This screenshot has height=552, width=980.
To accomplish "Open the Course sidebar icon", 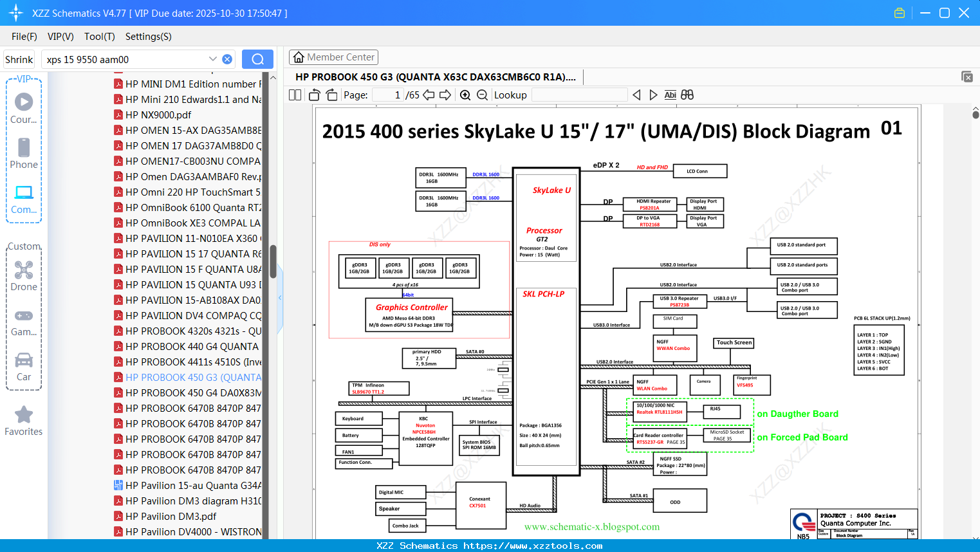I will (24, 108).
